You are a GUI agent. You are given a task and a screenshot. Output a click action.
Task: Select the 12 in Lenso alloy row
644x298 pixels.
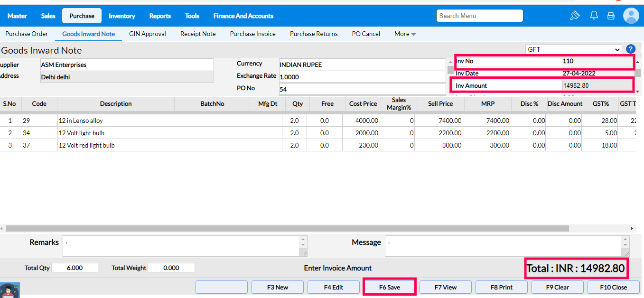pyautogui.click(x=81, y=121)
